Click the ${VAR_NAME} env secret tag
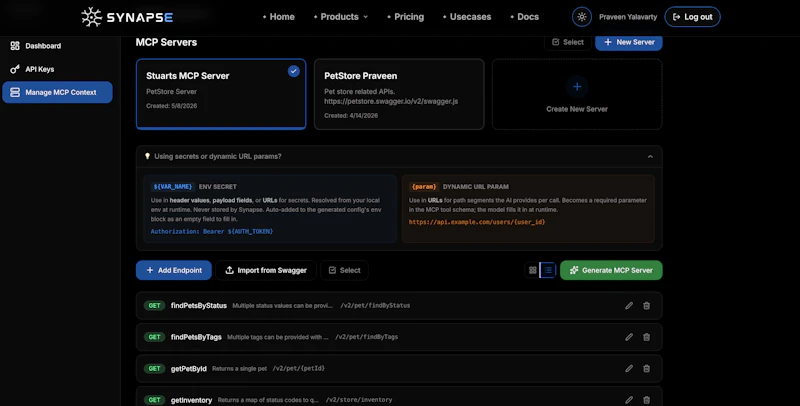Screen dimensions: 800x406 point(173,187)
